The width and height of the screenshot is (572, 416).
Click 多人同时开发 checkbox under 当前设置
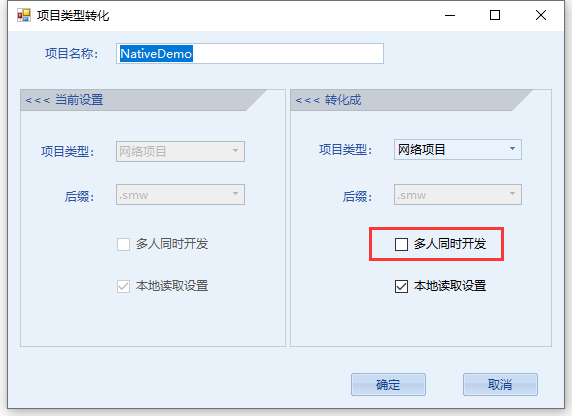pyautogui.click(x=123, y=244)
